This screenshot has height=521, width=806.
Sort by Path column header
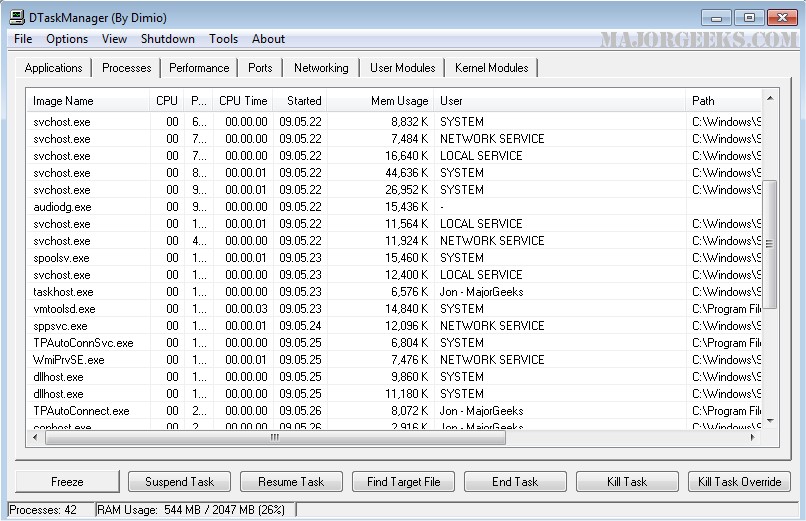724,101
